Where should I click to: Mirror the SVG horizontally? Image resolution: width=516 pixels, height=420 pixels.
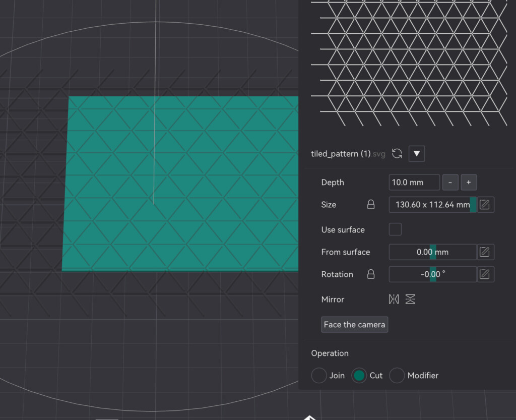point(394,299)
